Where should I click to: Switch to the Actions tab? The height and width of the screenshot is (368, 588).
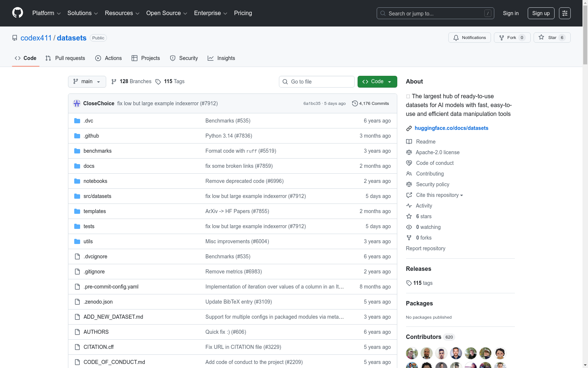[108, 58]
